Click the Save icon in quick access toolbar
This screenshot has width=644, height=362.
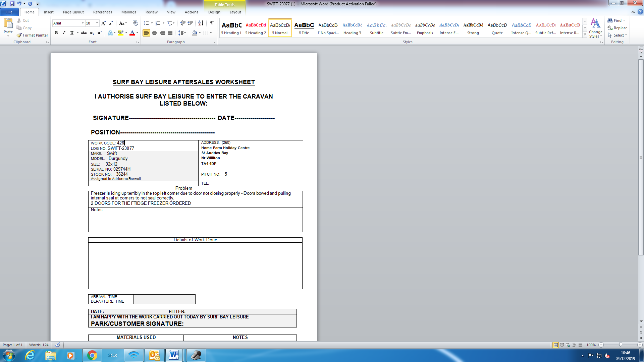(x=12, y=4)
